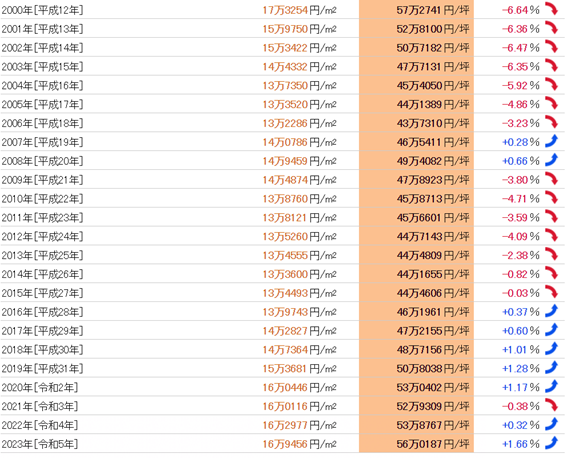The image size is (567, 458).
Task: Click the blue up arrow for year 2008
Action: click(x=551, y=160)
